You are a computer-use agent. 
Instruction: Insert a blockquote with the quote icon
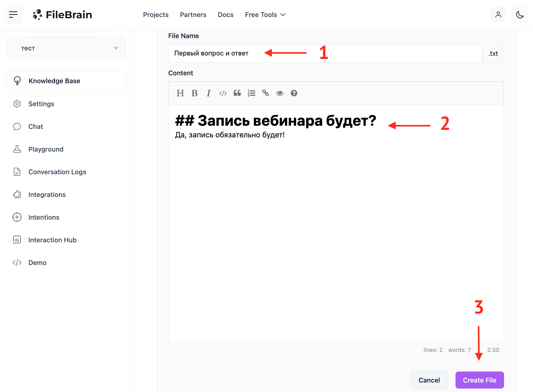237,93
